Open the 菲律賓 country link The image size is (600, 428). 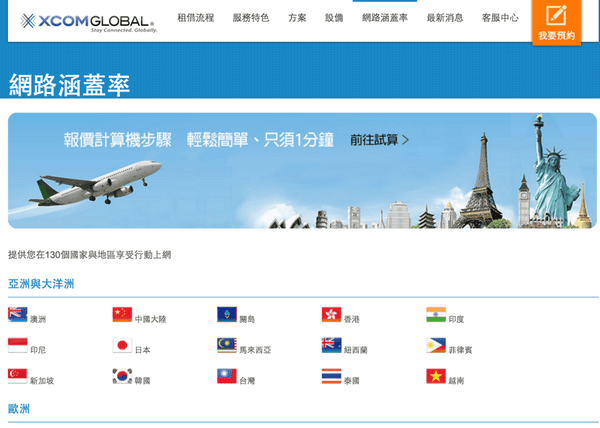[x=460, y=350]
